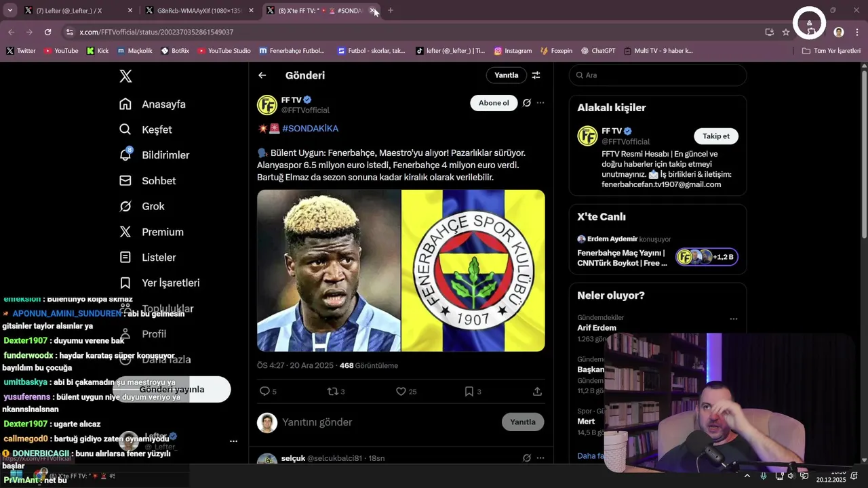The image size is (868, 488).
Task: Click reply comment icon with 5 replies
Action: [268, 391]
